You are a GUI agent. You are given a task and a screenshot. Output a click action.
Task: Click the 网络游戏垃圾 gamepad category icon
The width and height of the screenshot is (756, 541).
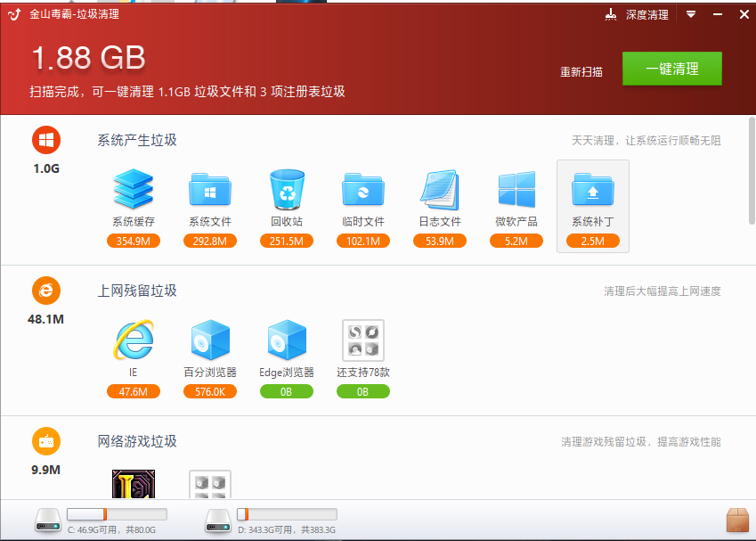[46, 441]
